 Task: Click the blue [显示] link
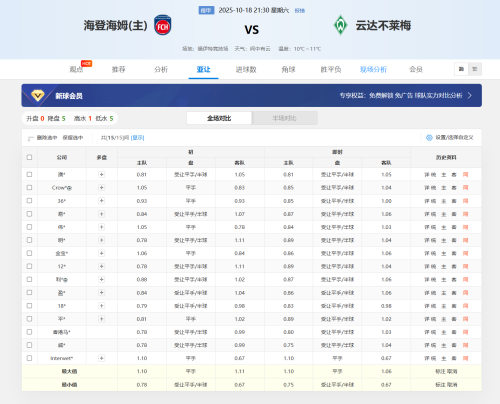(137, 138)
